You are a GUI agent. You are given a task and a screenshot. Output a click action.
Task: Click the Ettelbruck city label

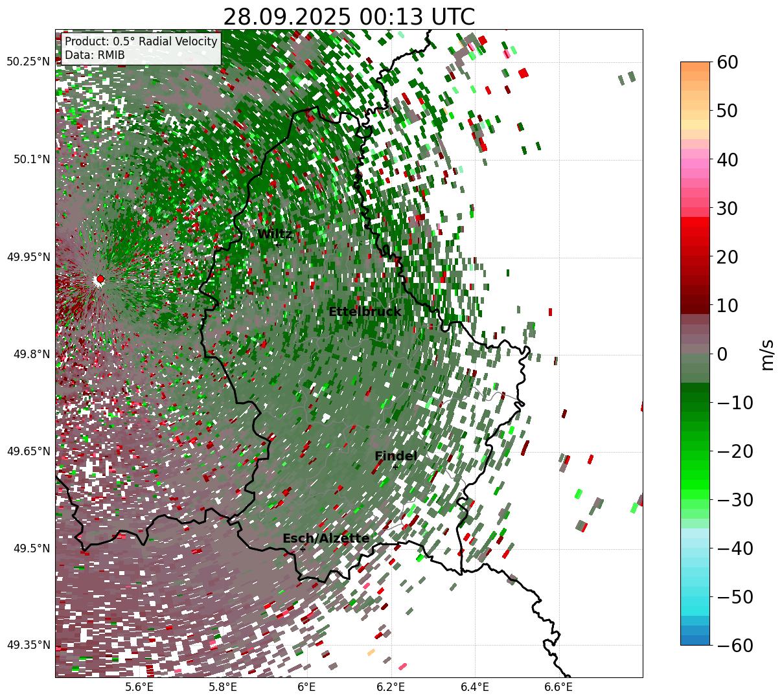365,312
